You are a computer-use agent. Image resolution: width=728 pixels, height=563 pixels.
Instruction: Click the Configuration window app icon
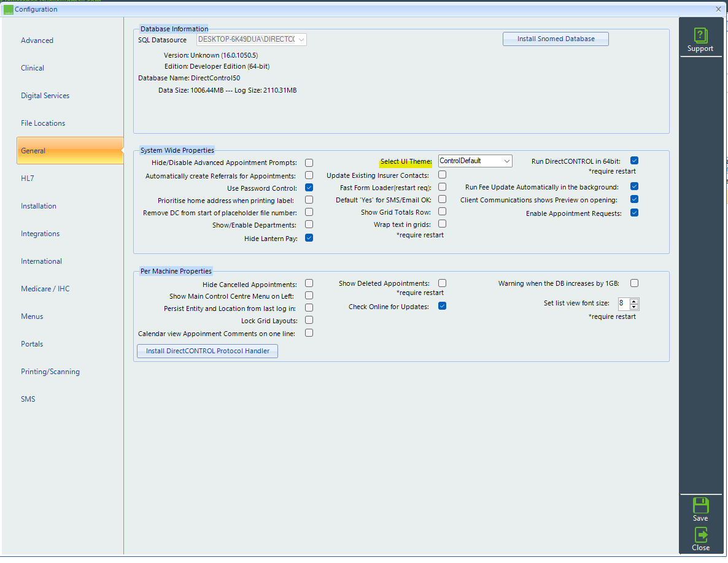coord(9,9)
